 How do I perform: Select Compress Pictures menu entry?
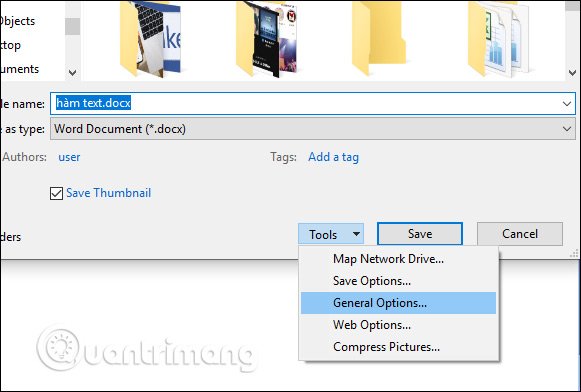(x=398, y=347)
